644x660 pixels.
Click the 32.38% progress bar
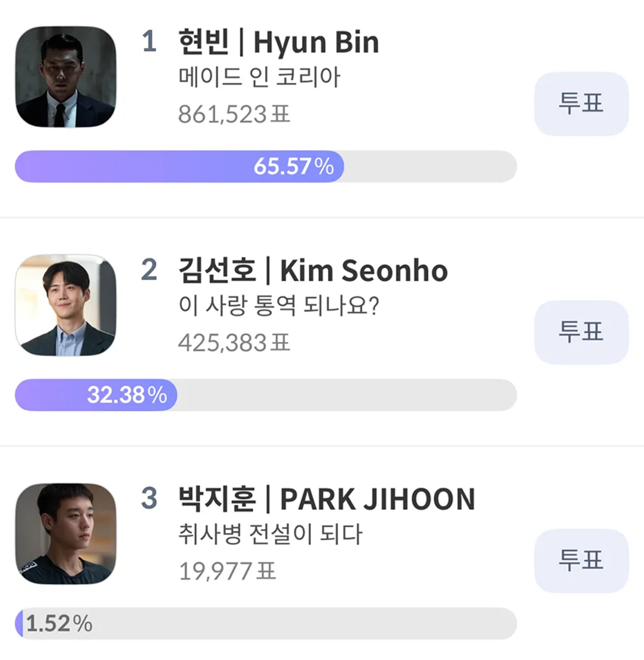click(x=266, y=395)
